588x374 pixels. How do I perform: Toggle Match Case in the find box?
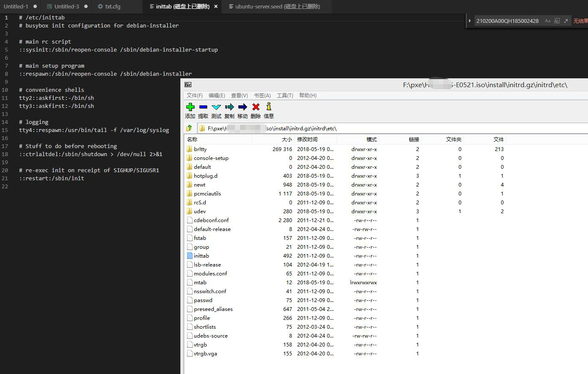548,21
